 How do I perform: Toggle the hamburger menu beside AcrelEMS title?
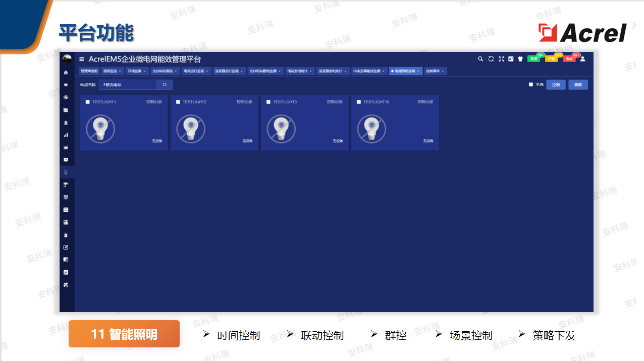click(82, 59)
